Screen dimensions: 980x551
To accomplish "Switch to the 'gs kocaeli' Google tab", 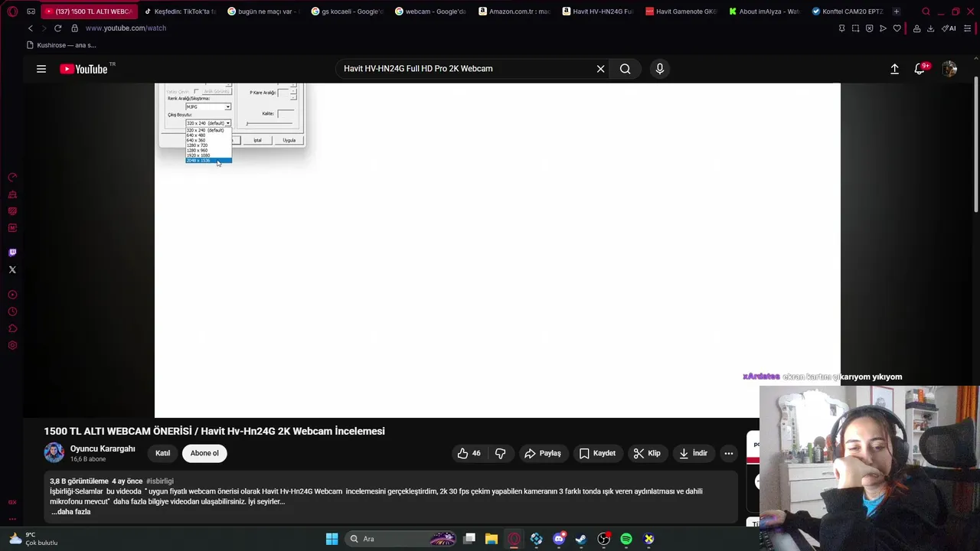I will tap(347, 11).
